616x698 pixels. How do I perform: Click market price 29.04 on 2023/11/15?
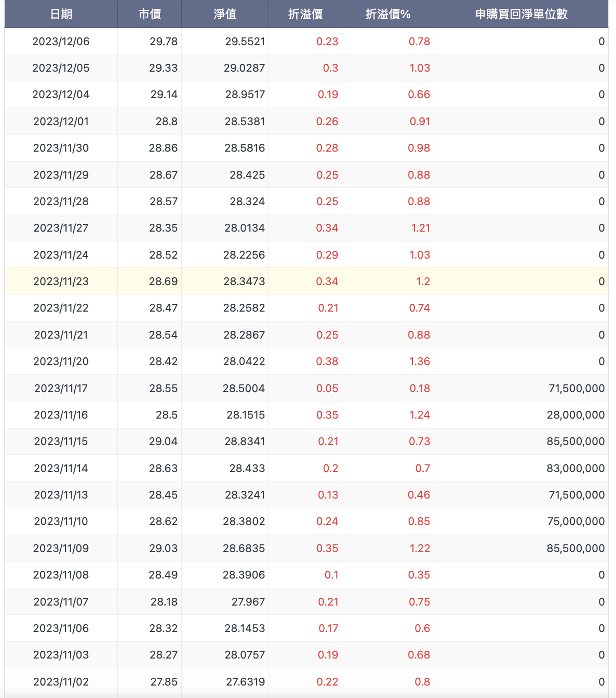163,441
